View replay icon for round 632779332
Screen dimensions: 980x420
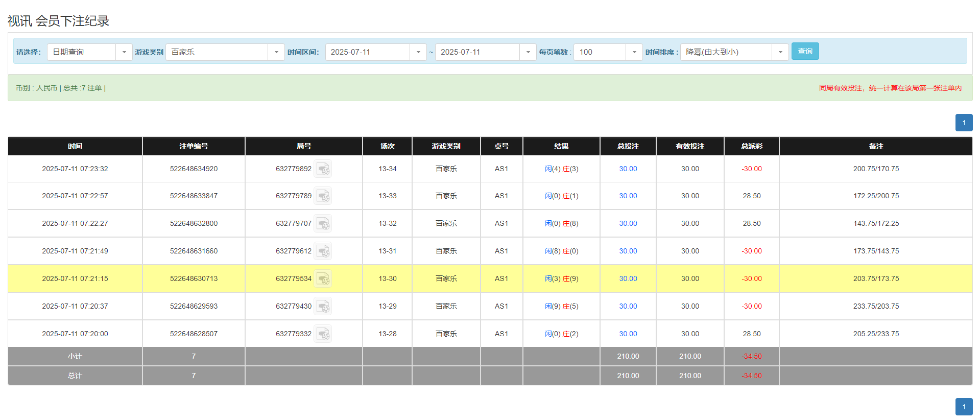coord(323,334)
